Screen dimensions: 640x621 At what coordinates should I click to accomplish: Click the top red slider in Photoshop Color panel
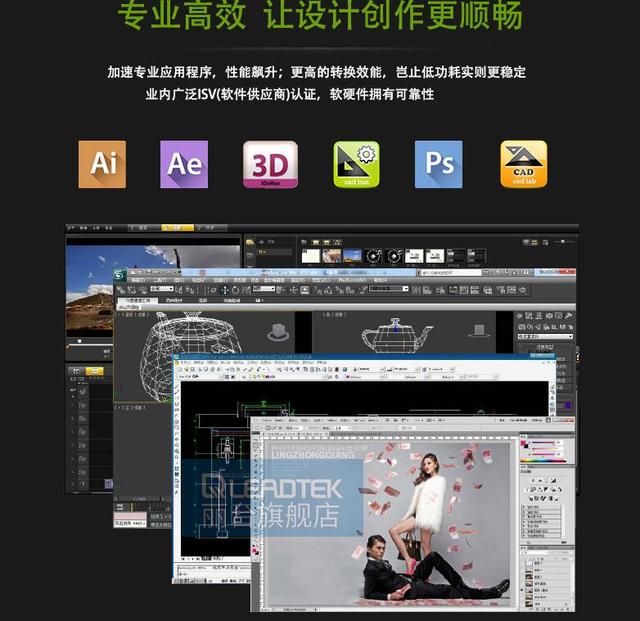(x=543, y=442)
